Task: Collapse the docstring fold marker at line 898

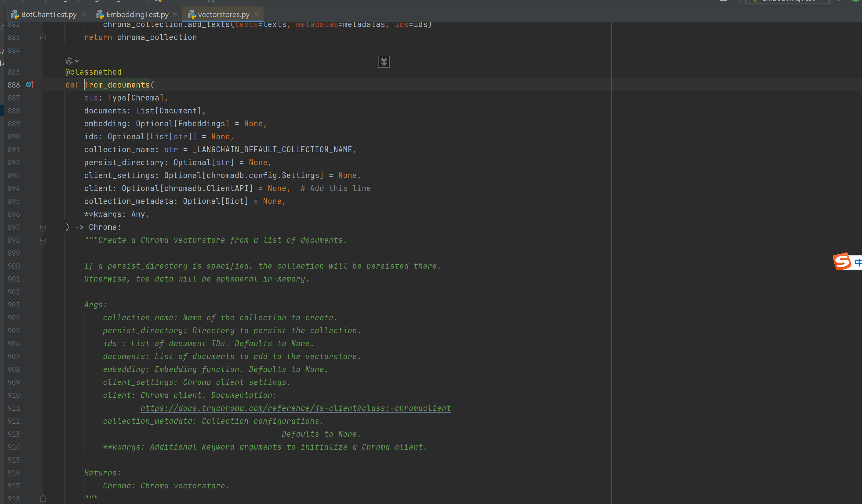Action: [43, 241]
